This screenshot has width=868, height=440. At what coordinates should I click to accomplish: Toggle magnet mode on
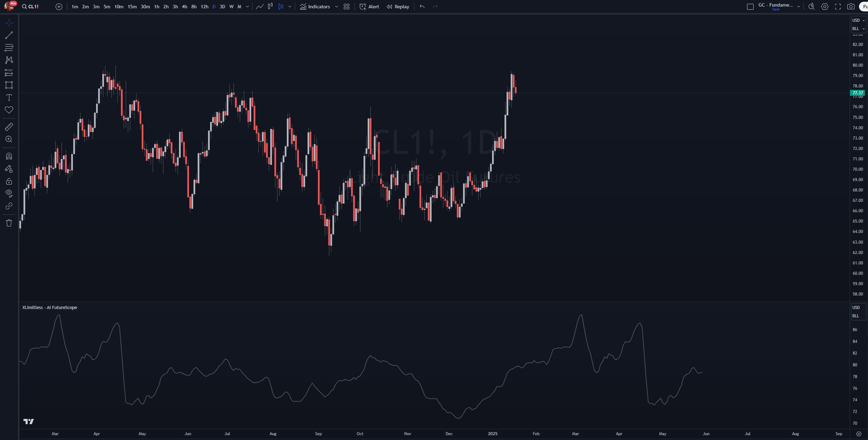click(9, 156)
